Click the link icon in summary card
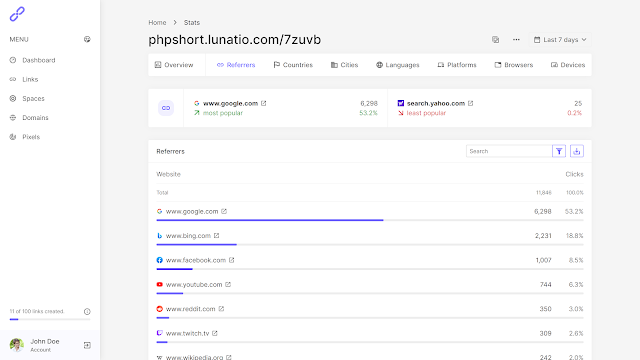This screenshot has width=640, height=360. pos(166,108)
